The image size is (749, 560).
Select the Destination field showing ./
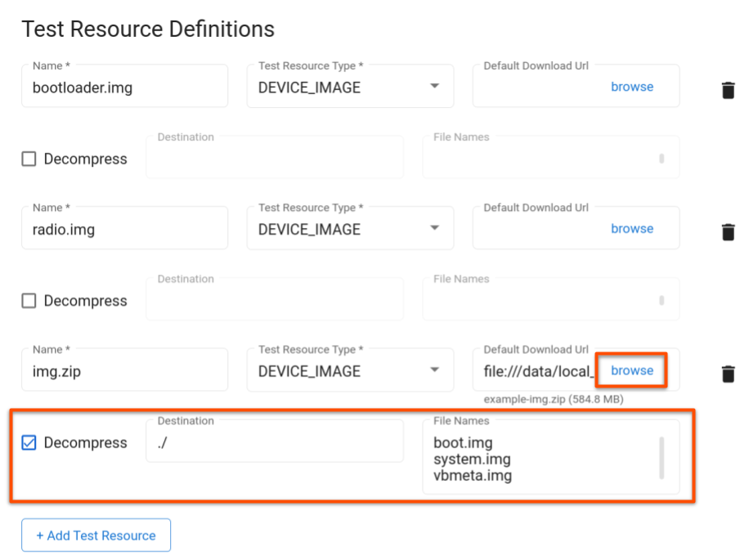point(274,441)
